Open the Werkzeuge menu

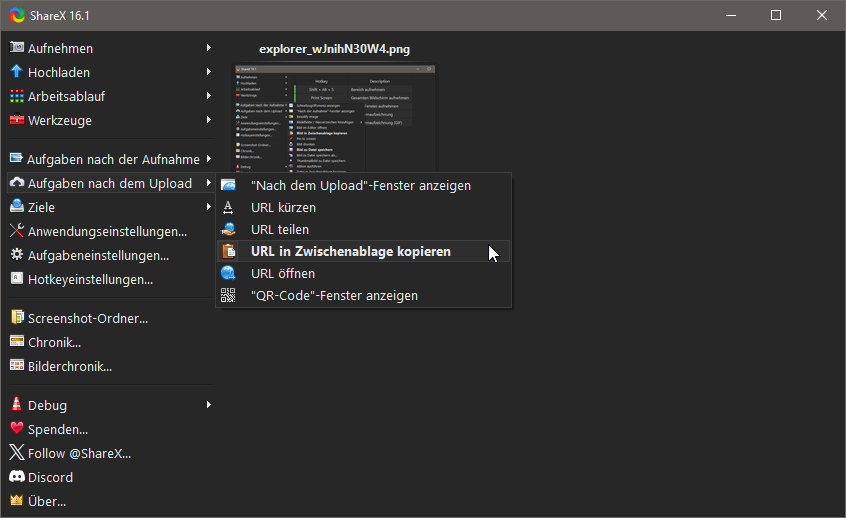click(x=111, y=120)
